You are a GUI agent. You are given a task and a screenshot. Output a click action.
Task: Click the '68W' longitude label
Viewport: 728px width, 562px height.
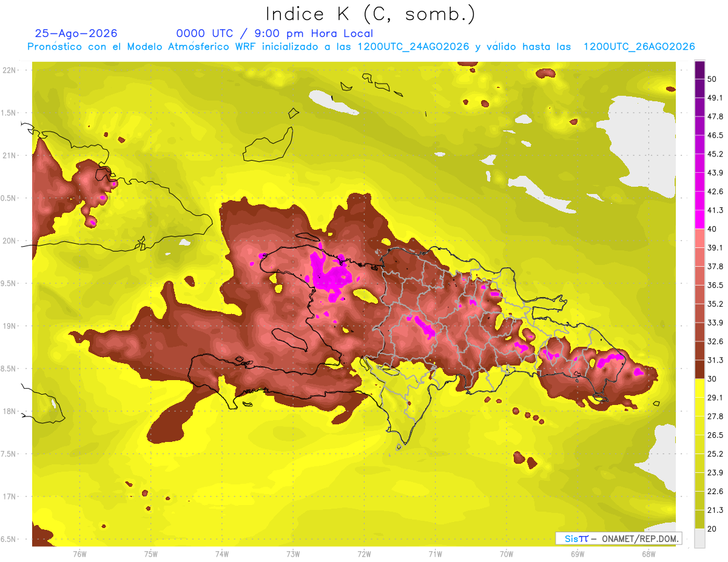tap(648, 554)
